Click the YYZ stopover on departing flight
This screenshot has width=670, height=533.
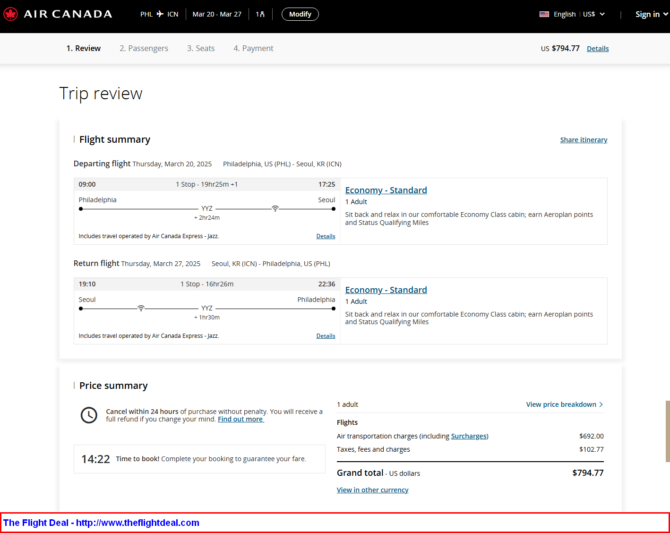click(207, 209)
